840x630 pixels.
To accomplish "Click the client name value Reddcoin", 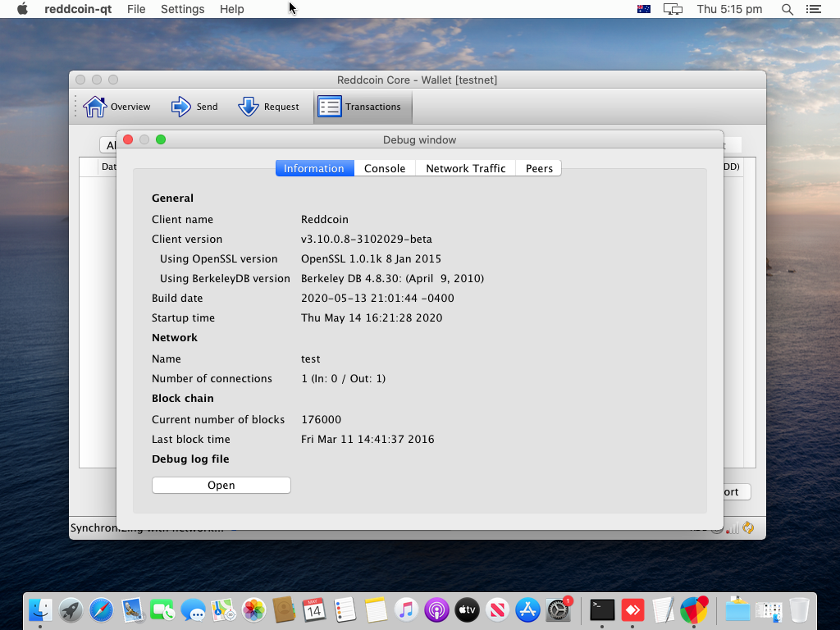I will tap(325, 220).
